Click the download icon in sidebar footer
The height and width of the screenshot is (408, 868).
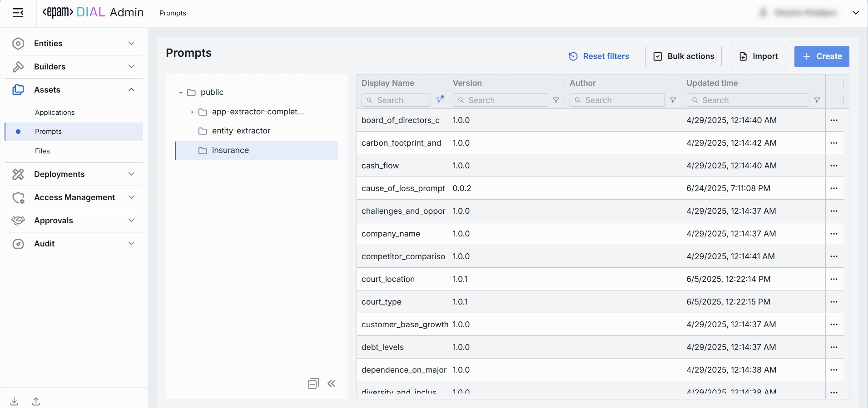(15, 401)
